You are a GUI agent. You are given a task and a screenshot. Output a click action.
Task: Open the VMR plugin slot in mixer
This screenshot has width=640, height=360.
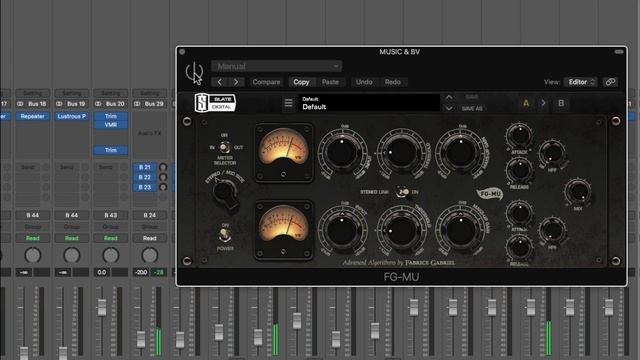tap(111, 125)
